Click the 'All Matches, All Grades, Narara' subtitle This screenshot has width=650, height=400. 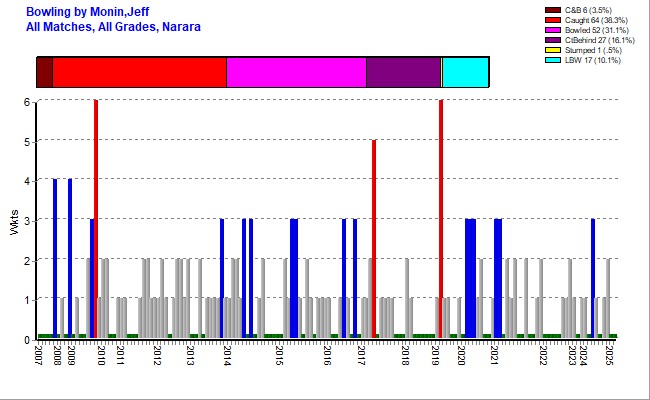113,27
